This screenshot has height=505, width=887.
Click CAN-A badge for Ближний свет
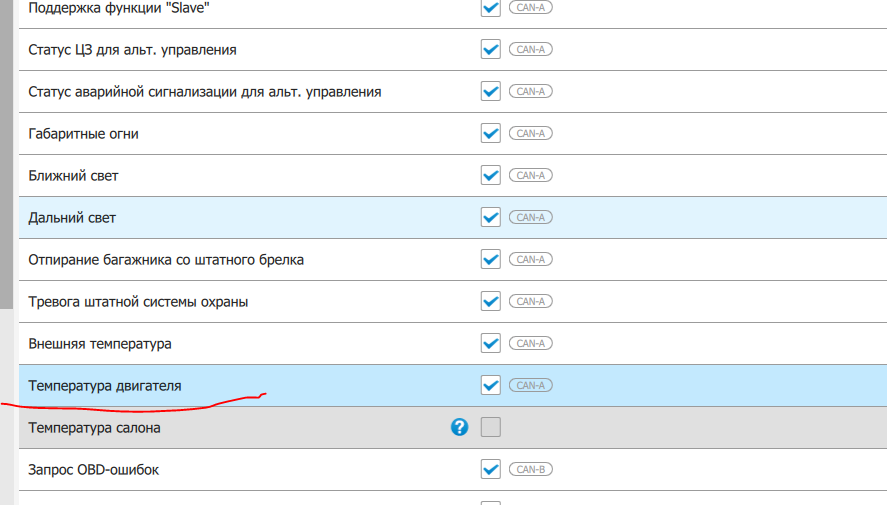tap(530, 175)
